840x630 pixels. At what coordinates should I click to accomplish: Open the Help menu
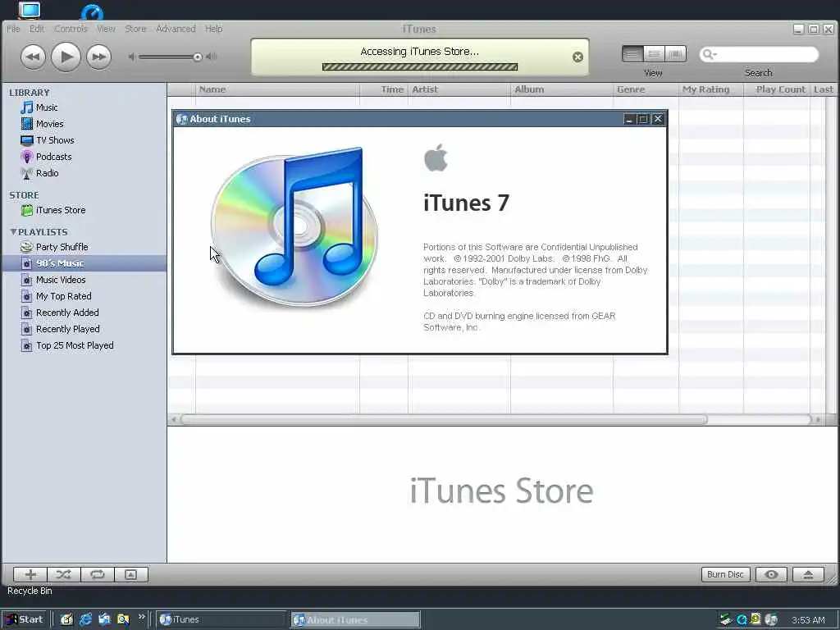[x=214, y=29]
